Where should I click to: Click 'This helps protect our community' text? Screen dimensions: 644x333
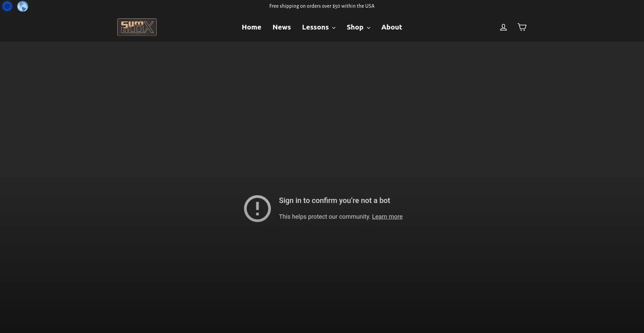(324, 217)
